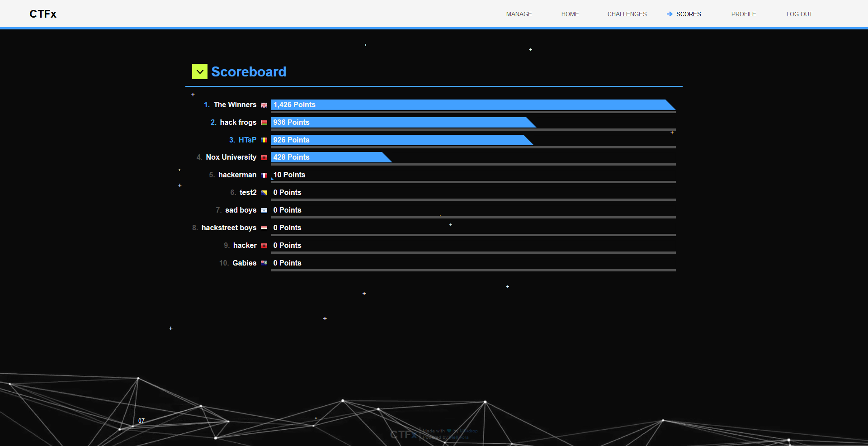Image resolution: width=868 pixels, height=446 pixels.
Task: Click the Scoreboard heading
Action: pyautogui.click(x=249, y=71)
